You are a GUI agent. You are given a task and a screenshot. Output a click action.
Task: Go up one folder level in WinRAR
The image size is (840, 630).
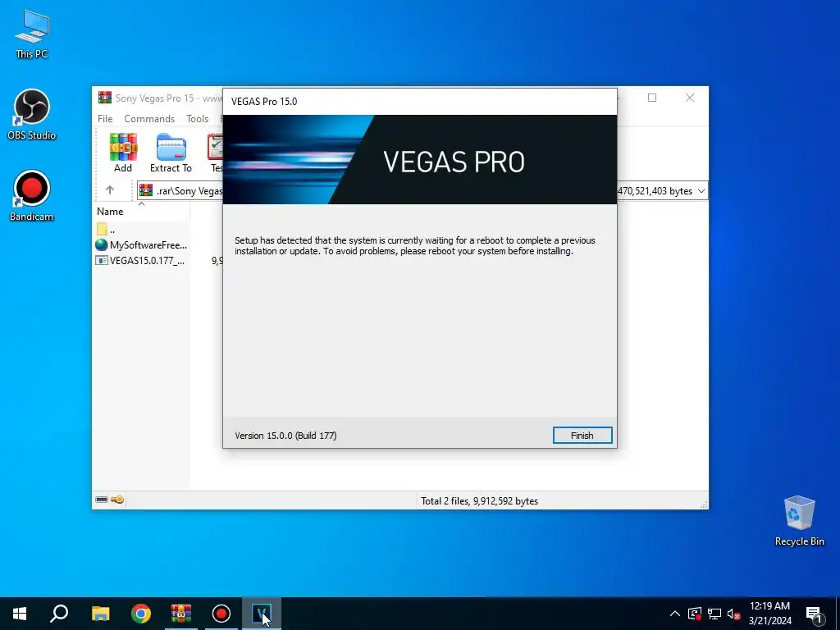[110, 190]
